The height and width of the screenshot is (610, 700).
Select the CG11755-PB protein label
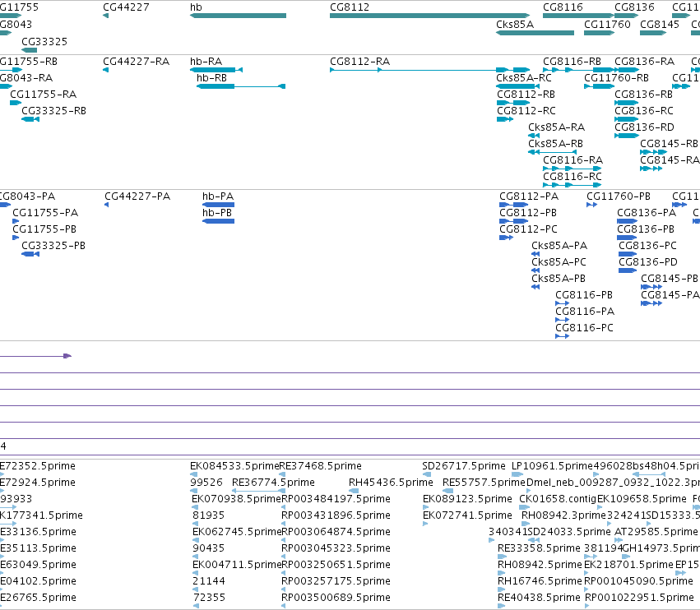(44, 229)
